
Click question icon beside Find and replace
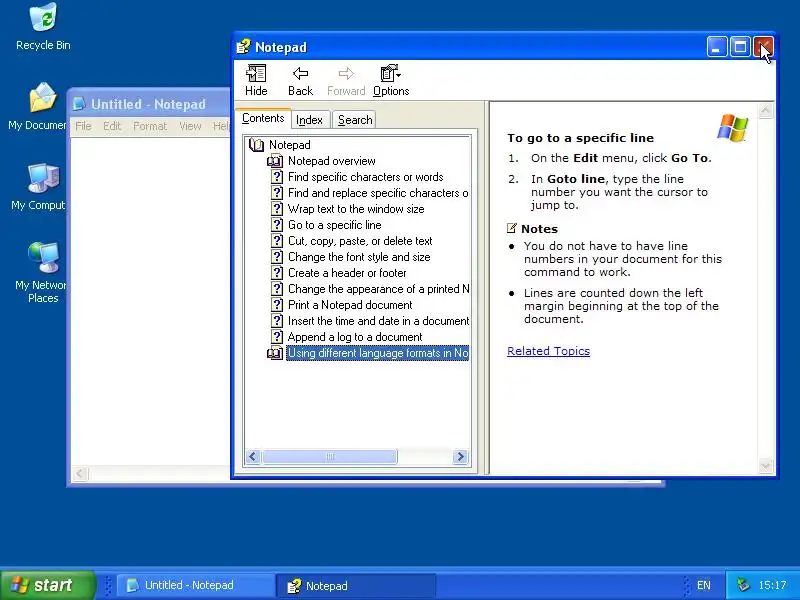tap(277, 193)
